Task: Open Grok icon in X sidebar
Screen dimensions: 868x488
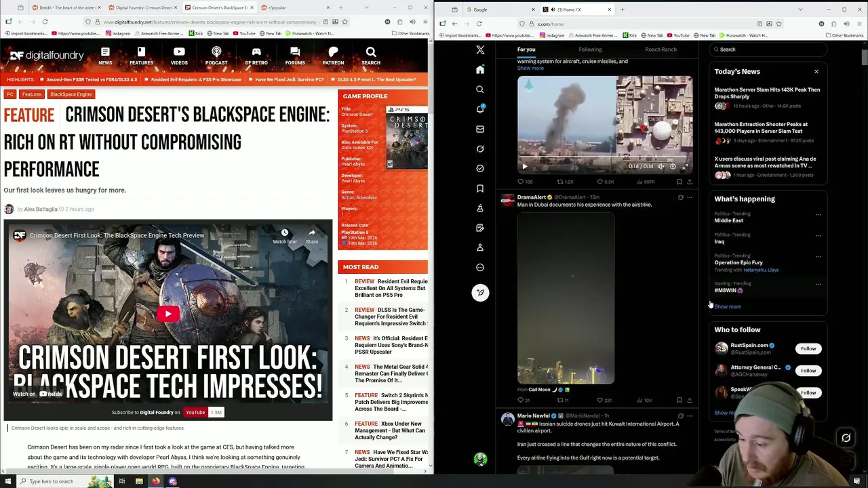Action: pyautogui.click(x=480, y=148)
